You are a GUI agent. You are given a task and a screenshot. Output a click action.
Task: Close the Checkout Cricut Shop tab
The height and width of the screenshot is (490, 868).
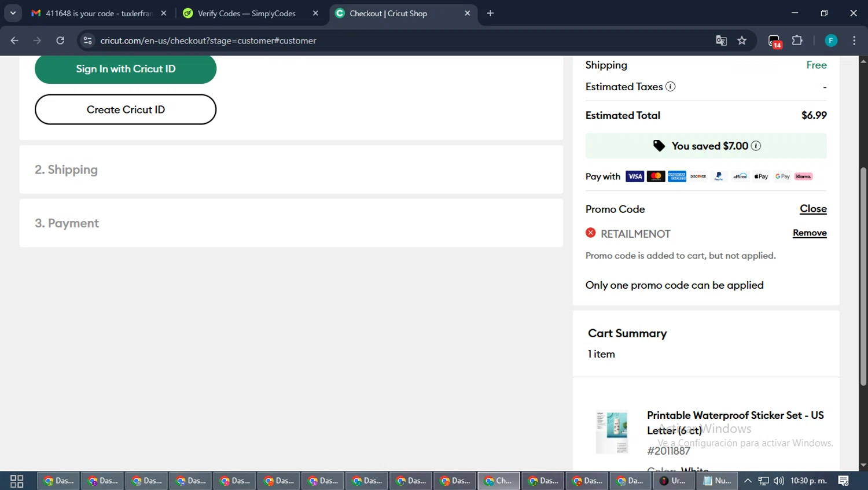click(468, 13)
